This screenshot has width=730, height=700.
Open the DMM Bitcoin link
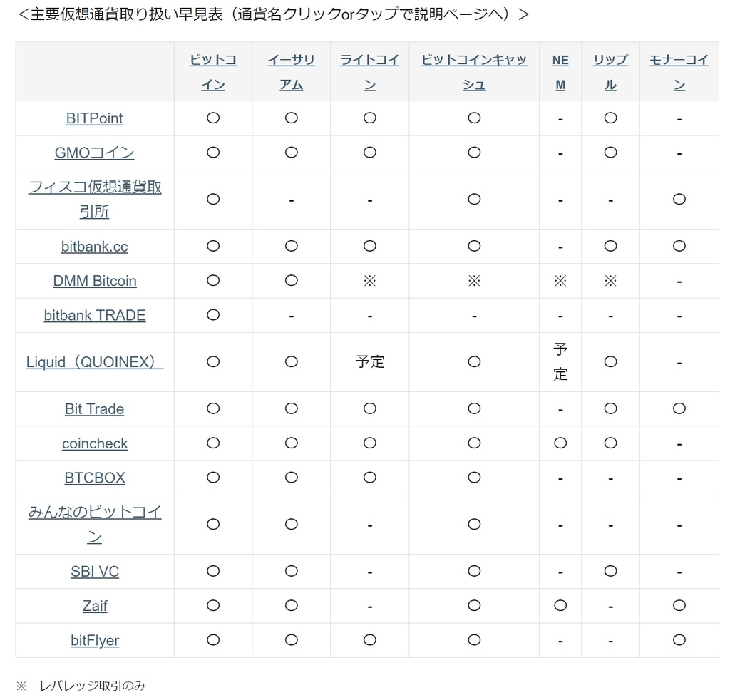95,281
